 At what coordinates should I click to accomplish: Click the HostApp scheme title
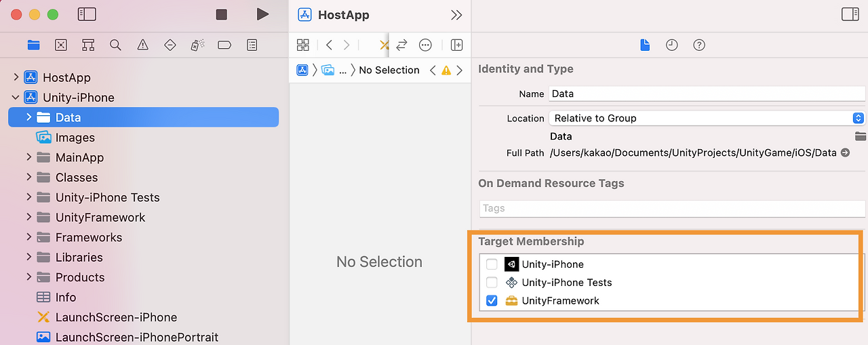(344, 15)
